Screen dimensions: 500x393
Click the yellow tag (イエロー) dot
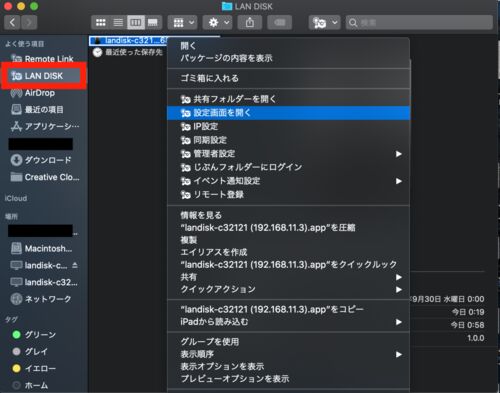[x=16, y=368]
